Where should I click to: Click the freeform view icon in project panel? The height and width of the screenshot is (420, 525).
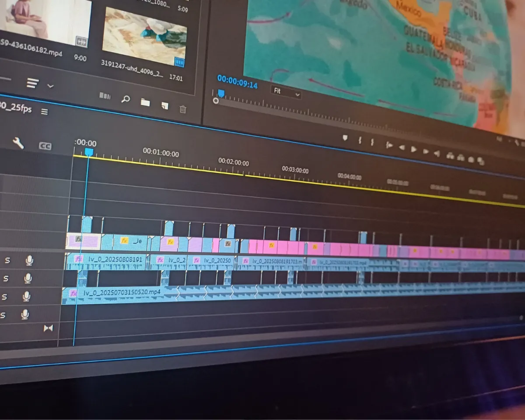tap(105, 96)
